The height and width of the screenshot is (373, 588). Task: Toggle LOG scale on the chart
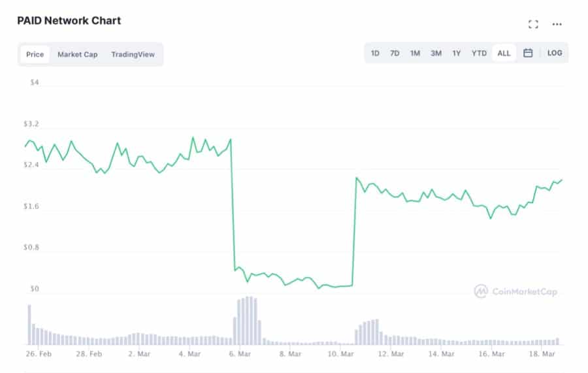click(555, 54)
